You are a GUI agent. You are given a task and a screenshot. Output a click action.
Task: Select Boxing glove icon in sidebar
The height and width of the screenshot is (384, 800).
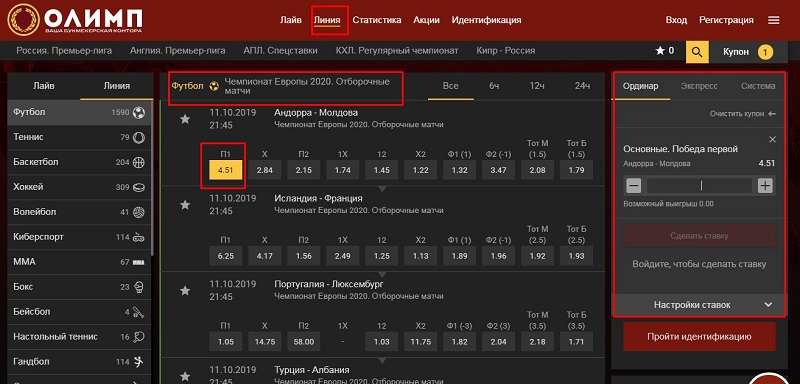[138, 287]
